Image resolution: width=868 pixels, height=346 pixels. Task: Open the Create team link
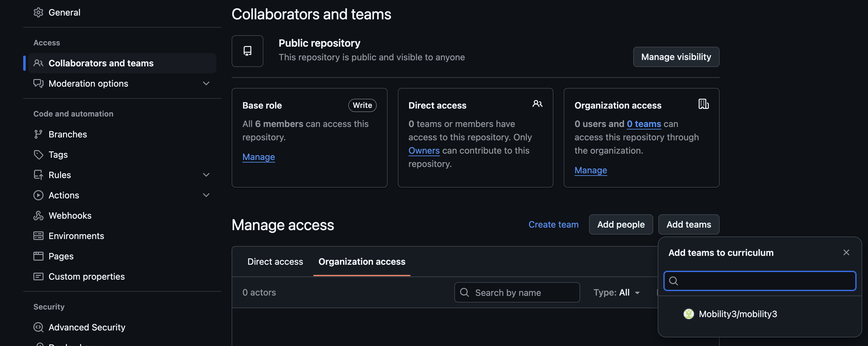pos(553,224)
